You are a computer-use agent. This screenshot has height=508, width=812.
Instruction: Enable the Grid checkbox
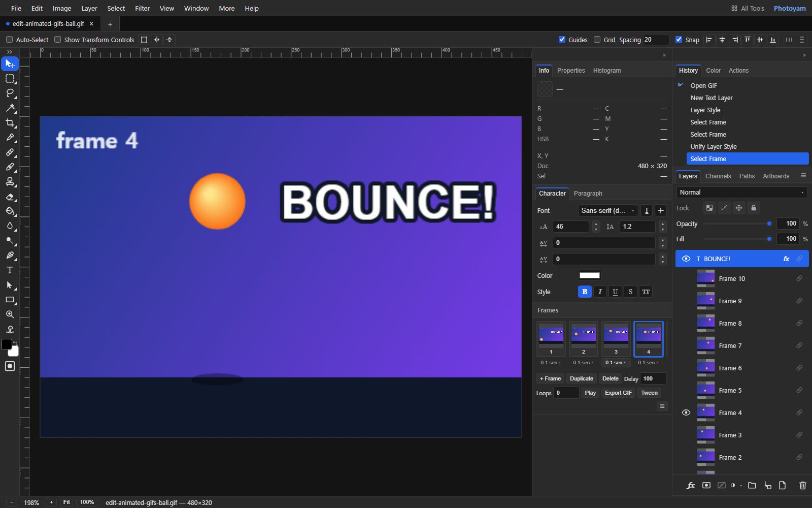click(x=597, y=40)
